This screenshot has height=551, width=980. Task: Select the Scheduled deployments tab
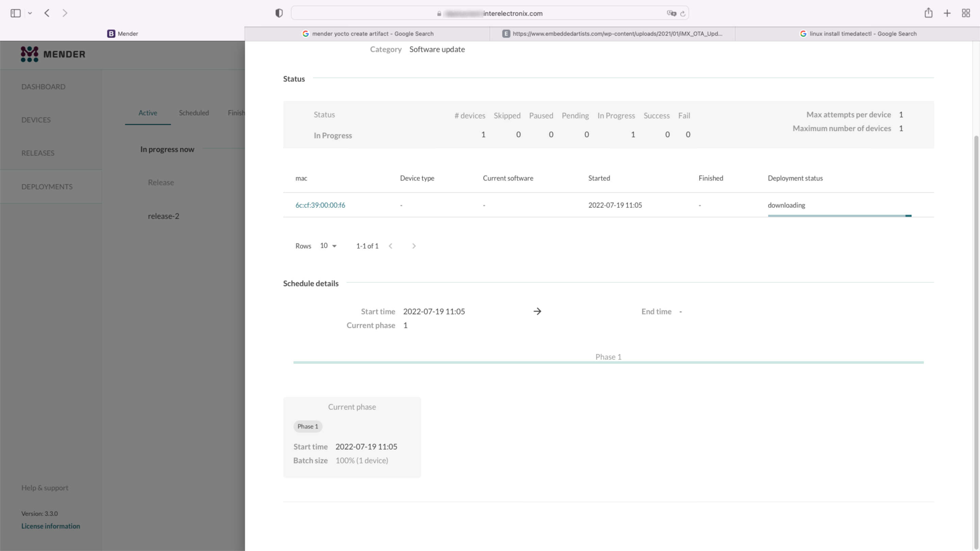click(x=194, y=112)
